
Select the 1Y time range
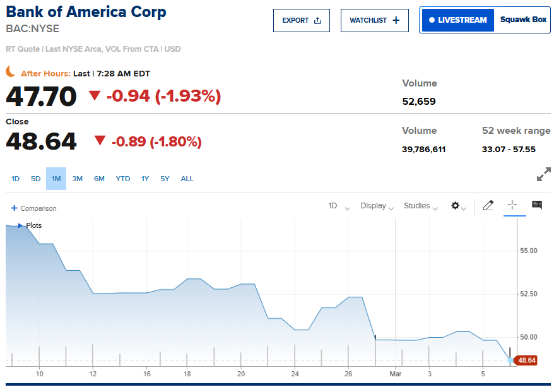145,179
